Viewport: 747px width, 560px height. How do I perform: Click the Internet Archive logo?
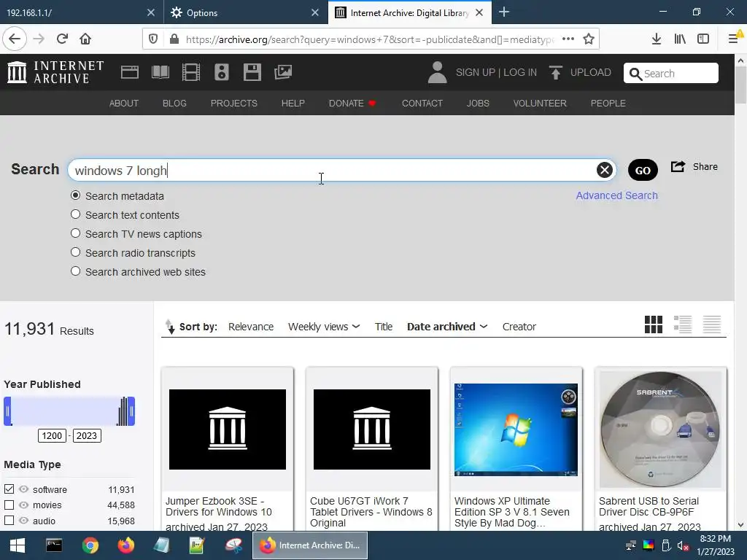(x=55, y=72)
